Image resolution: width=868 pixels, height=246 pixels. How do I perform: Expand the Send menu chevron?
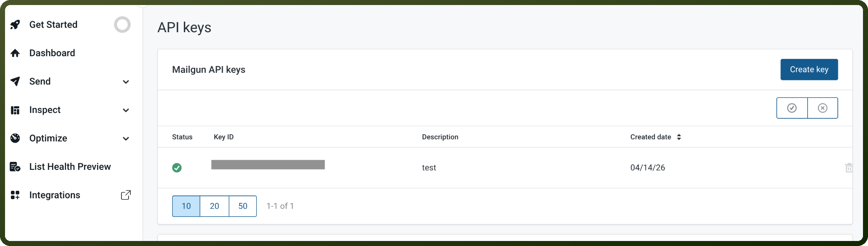tap(126, 82)
